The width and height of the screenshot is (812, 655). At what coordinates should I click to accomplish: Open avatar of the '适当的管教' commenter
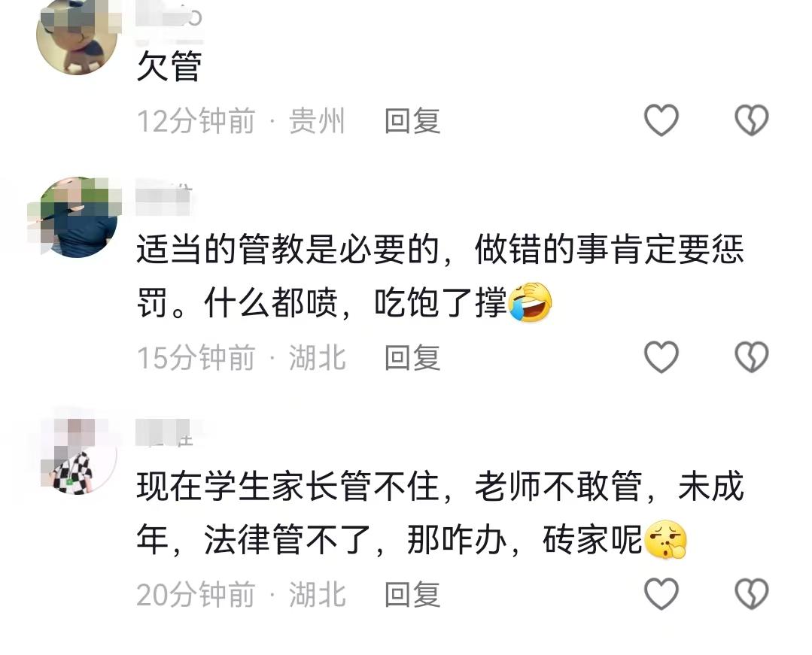point(77,217)
